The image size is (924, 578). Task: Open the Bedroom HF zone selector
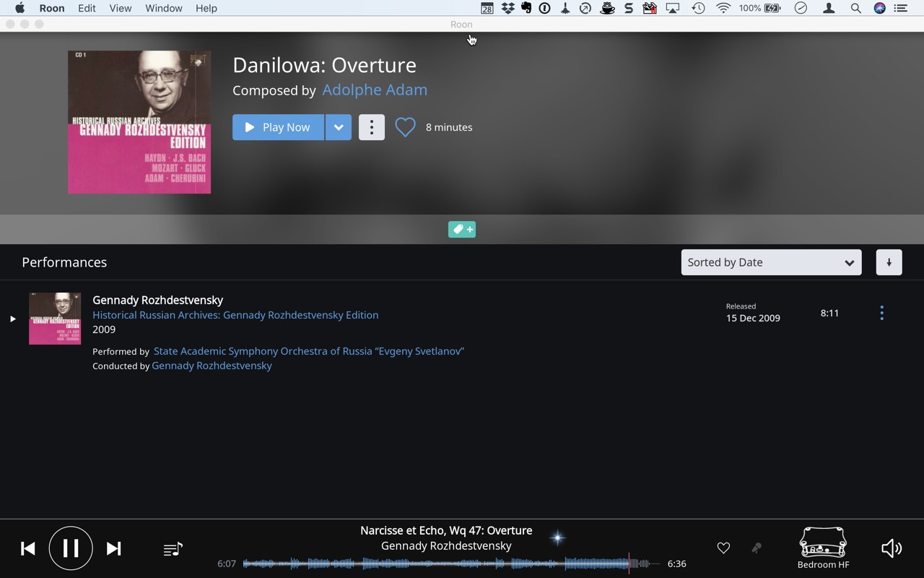(823, 548)
